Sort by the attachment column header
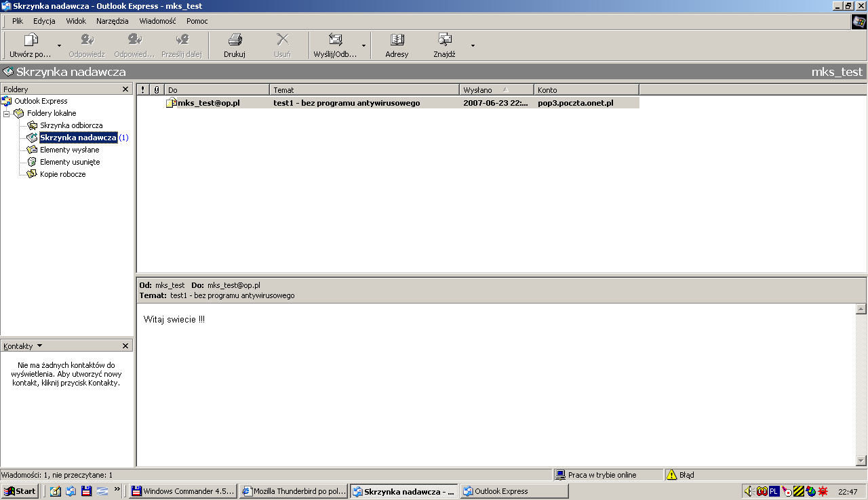The height and width of the screenshot is (500, 868). point(157,89)
